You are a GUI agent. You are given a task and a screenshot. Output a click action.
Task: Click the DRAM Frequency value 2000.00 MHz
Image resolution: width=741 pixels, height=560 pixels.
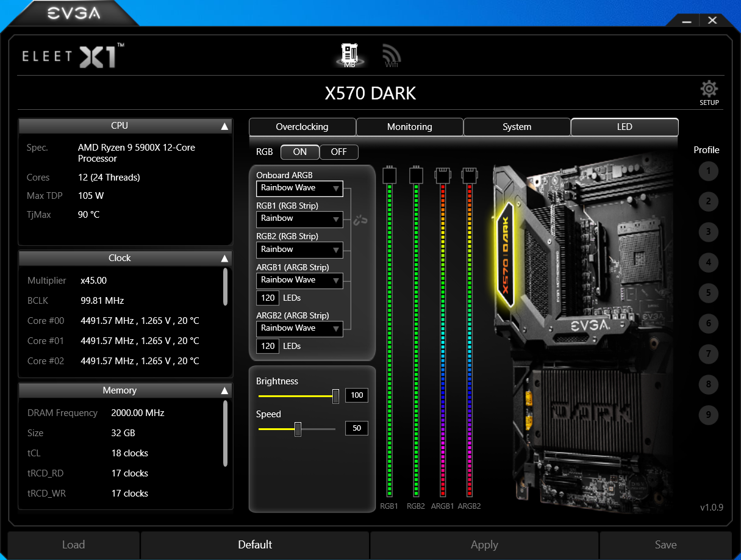pos(138,413)
